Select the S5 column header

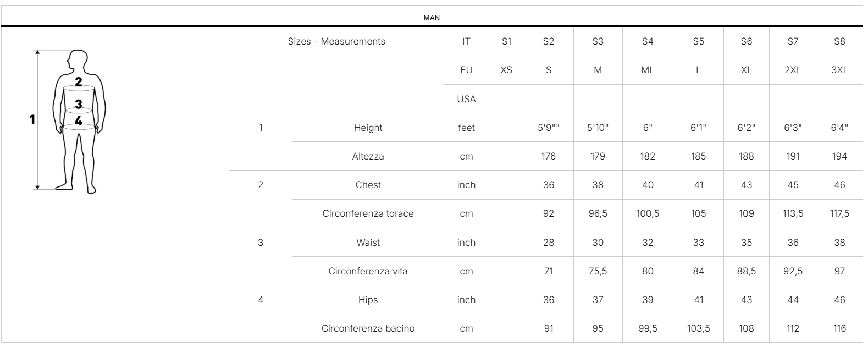pos(698,41)
